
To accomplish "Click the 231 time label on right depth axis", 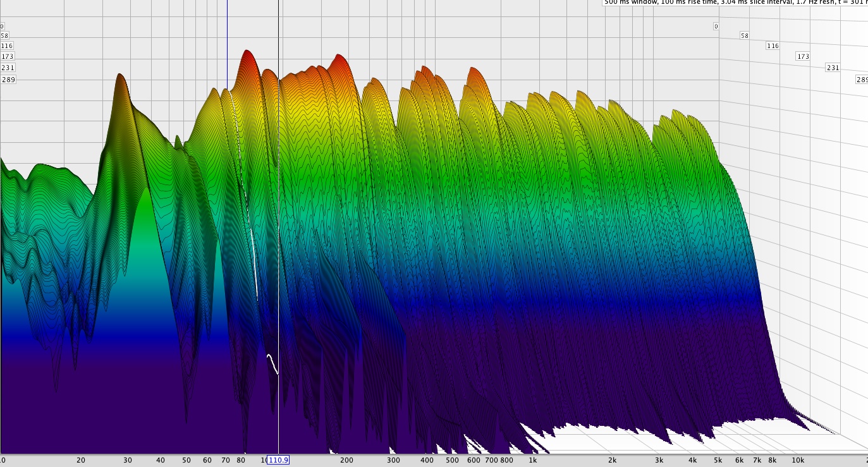I will tap(833, 68).
